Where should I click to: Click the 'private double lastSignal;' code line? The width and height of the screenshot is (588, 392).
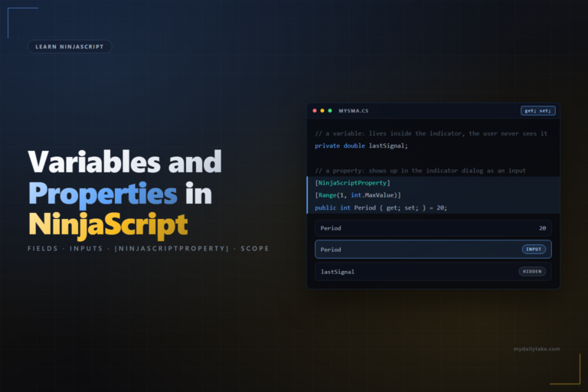tap(361, 146)
